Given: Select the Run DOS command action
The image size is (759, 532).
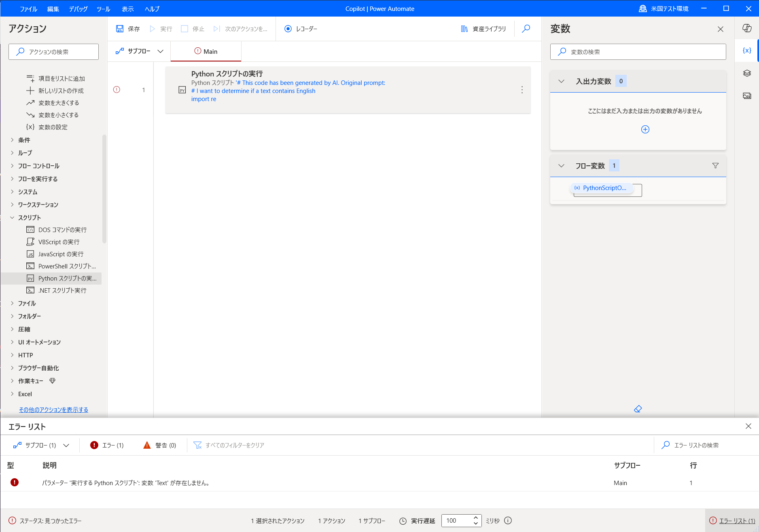Looking at the screenshot, I should (x=61, y=230).
